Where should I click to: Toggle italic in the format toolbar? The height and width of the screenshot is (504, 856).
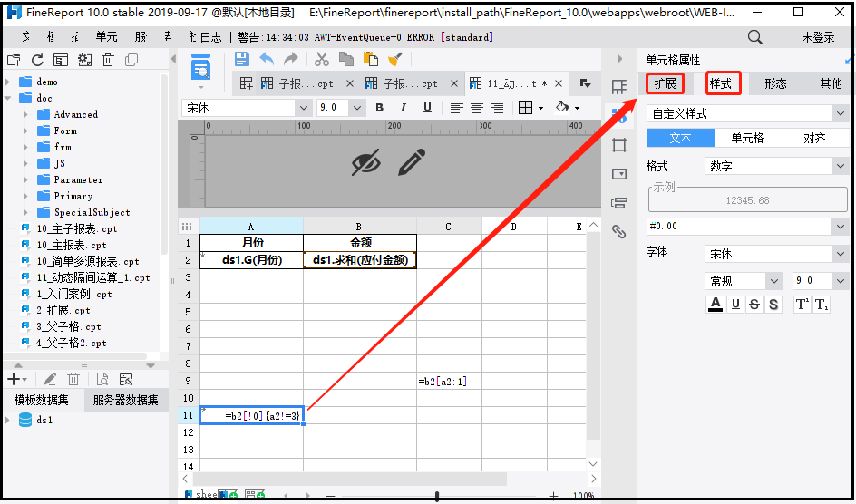tap(403, 108)
